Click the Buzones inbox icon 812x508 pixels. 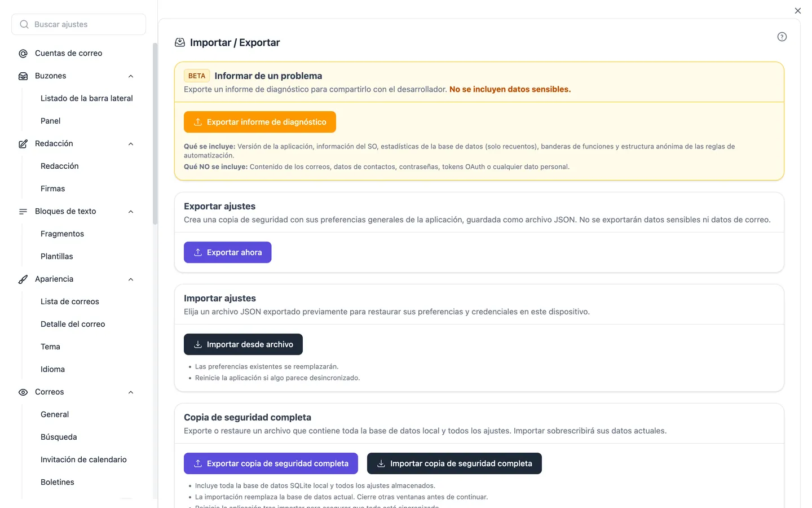click(23, 76)
